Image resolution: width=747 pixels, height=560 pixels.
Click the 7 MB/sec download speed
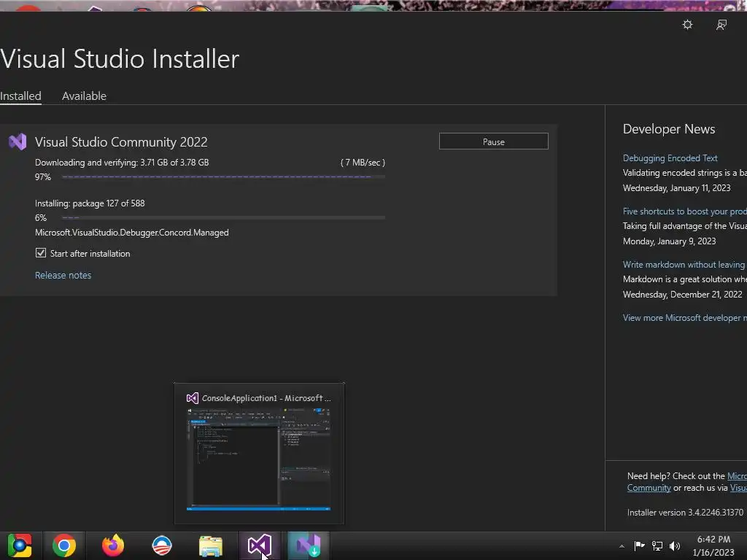[363, 163]
